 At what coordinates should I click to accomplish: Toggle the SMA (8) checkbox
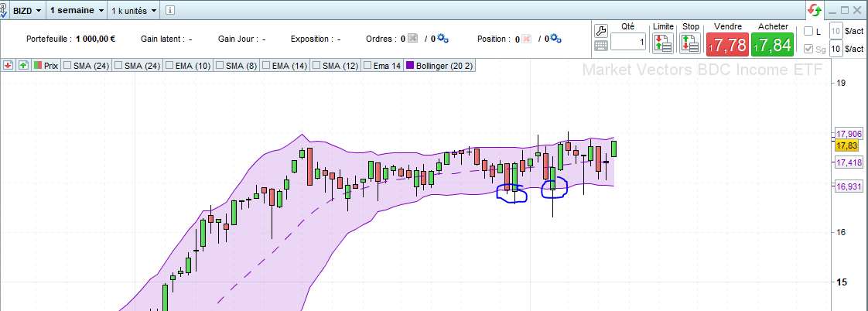coord(220,65)
